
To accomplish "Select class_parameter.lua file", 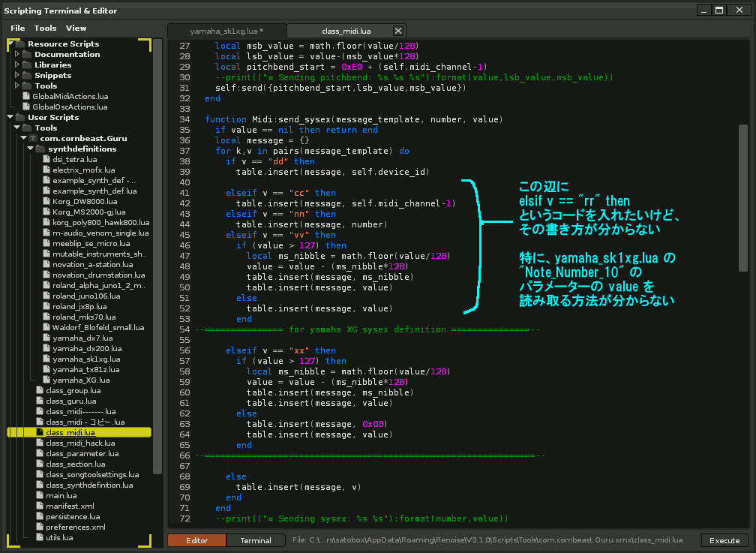I will [82, 454].
